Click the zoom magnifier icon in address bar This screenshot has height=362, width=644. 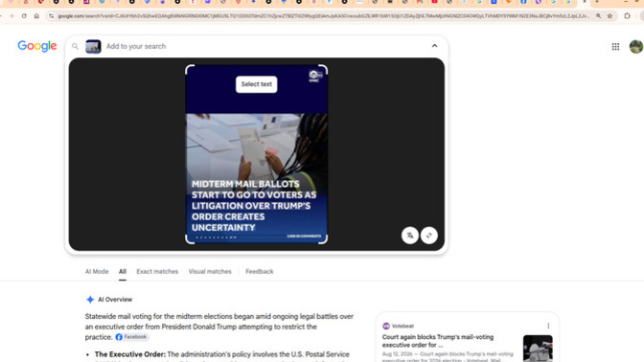coord(598,16)
